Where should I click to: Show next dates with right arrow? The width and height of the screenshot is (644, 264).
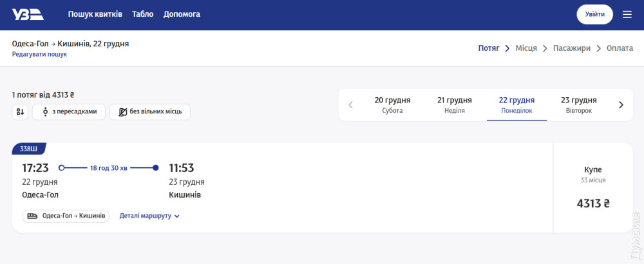point(621,105)
